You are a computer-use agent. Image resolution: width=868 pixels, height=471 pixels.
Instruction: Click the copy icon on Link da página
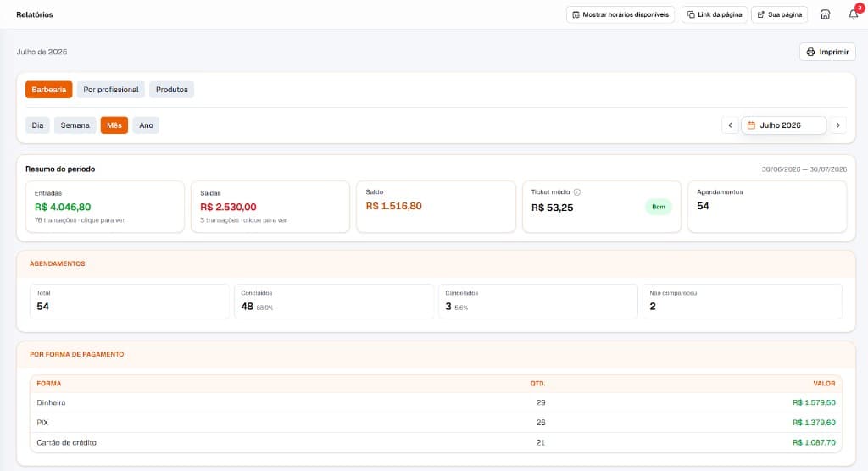click(691, 15)
